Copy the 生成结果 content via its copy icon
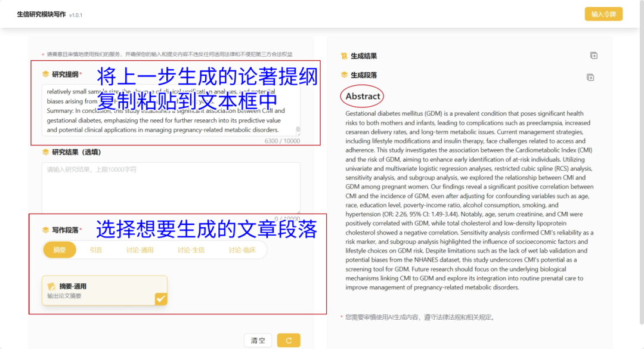 coord(593,55)
